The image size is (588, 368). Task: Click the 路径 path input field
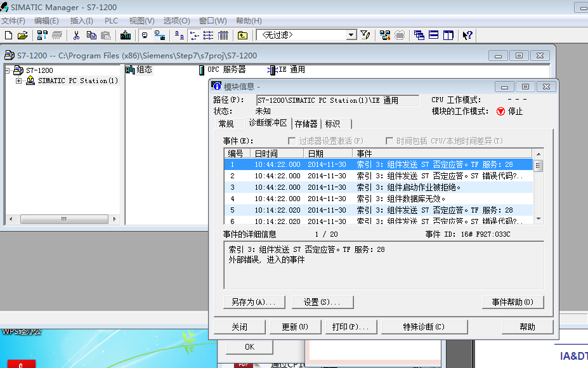337,100
